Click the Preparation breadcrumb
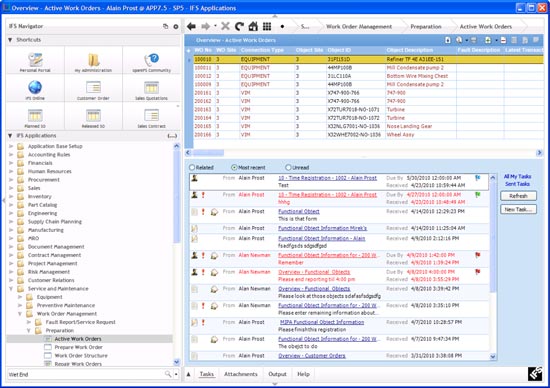Screen dimensions: 550x388 click(426, 27)
